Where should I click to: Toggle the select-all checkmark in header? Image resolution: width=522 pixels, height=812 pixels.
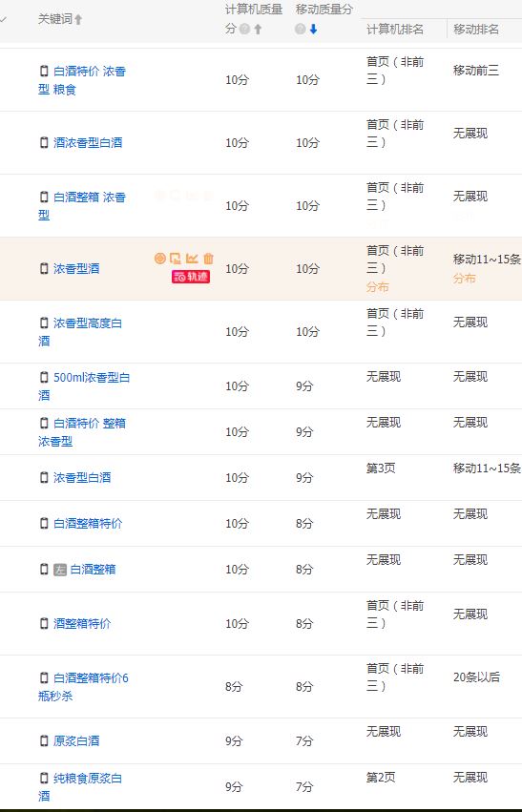click(3, 20)
